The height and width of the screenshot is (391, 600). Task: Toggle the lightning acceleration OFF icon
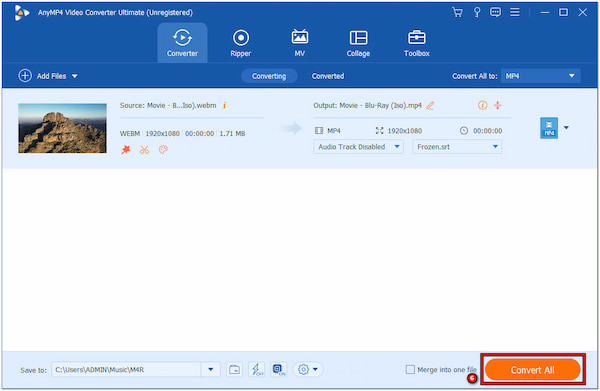click(257, 370)
